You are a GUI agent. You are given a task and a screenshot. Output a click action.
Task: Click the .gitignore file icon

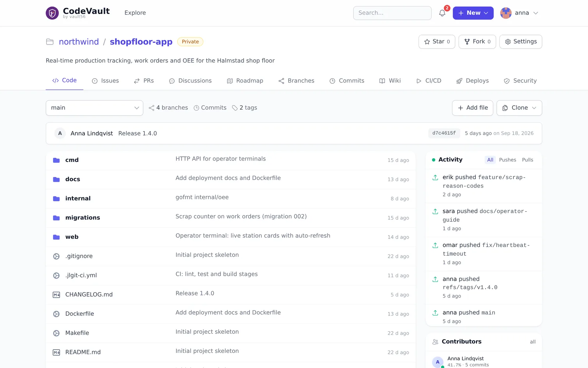(56, 256)
